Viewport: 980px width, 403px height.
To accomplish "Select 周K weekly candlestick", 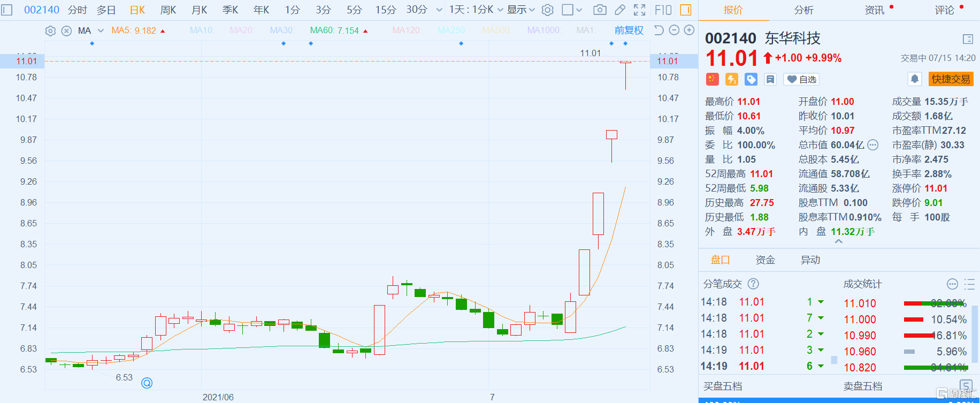I will pyautogui.click(x=169, y=10).
